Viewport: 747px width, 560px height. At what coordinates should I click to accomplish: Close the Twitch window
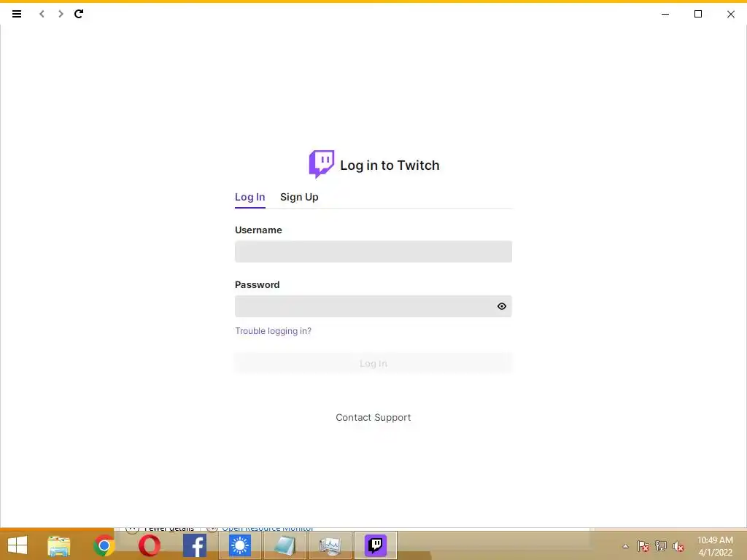coord(731,14)
